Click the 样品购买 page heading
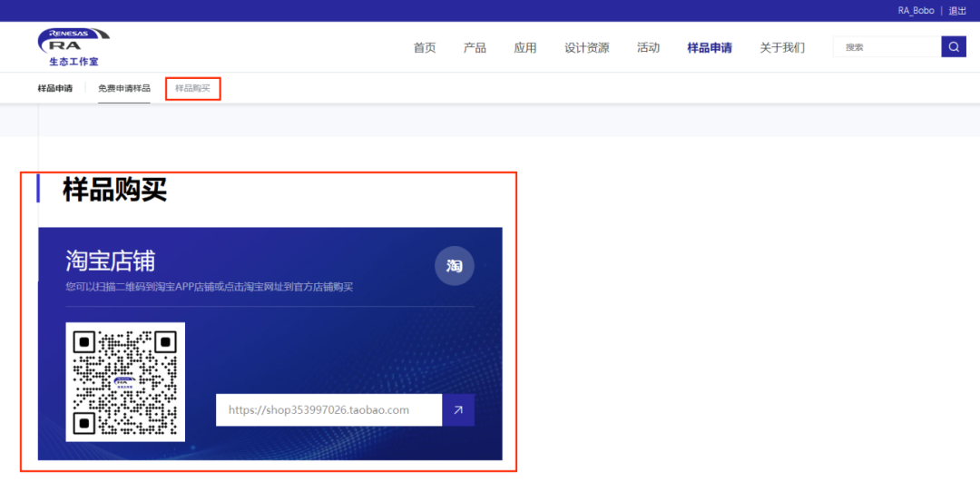Viewport: 980px width, 492px height. [115, 189]
